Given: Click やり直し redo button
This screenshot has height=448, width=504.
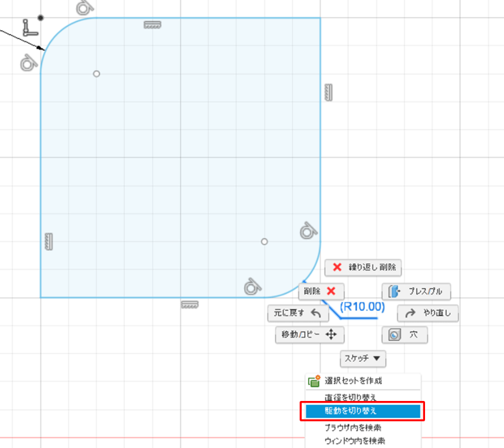Looking at the screenshot, I should click(428, 313).
